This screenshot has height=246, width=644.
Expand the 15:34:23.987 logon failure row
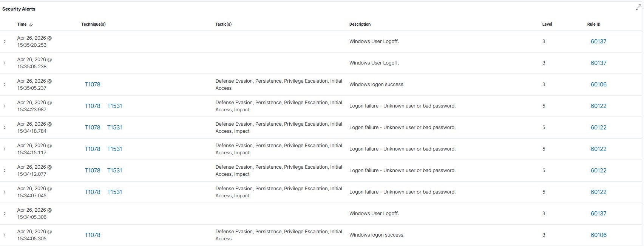5,106
